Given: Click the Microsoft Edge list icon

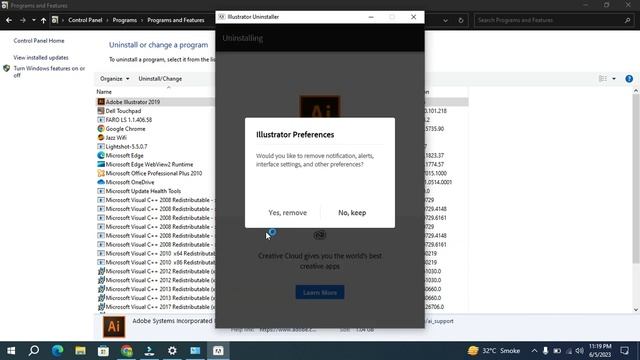Looking at the screenshot, I should (x=101, y=156).
